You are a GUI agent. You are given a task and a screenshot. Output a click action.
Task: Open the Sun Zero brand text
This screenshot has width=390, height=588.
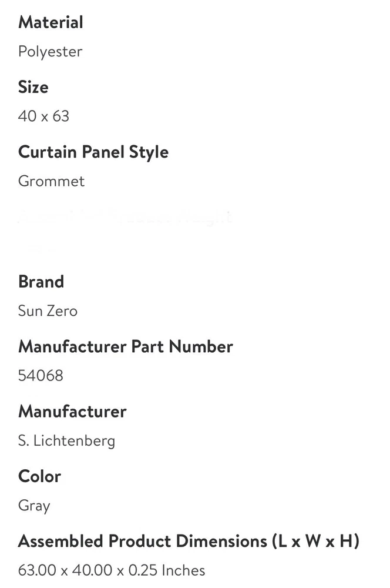point(48,311)
